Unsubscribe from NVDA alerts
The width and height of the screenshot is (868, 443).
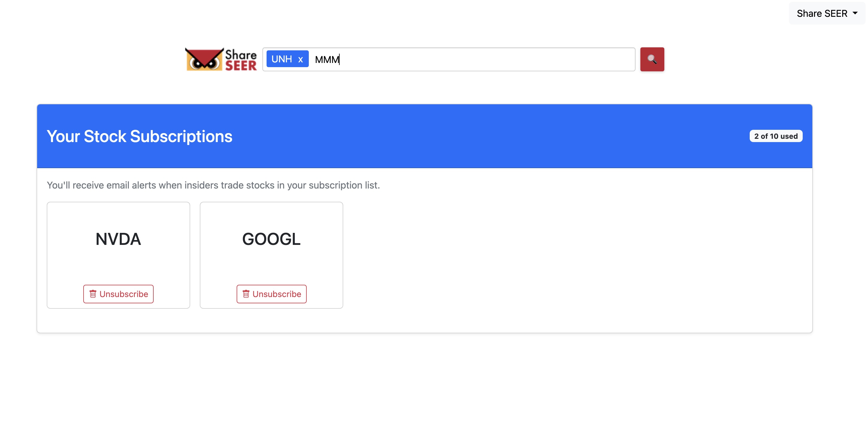[118, 294]
